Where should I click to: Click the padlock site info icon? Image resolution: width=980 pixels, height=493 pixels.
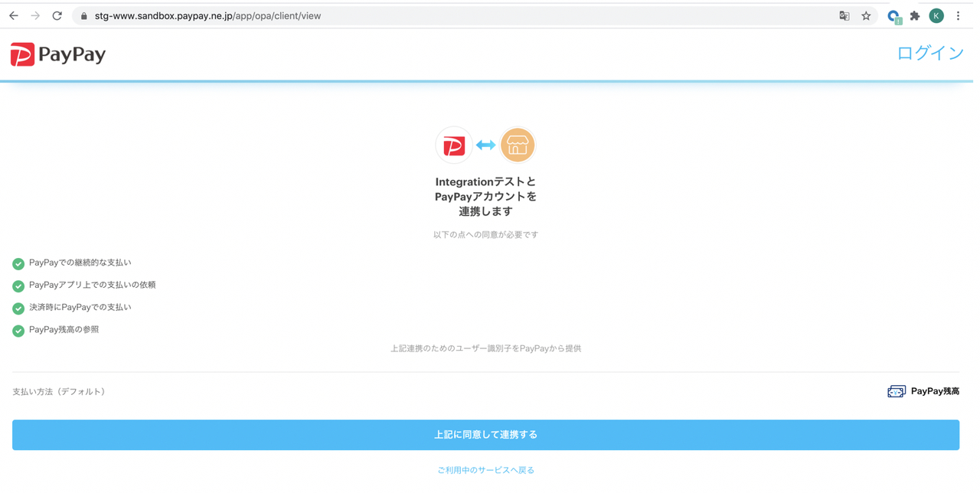point(84,16)
